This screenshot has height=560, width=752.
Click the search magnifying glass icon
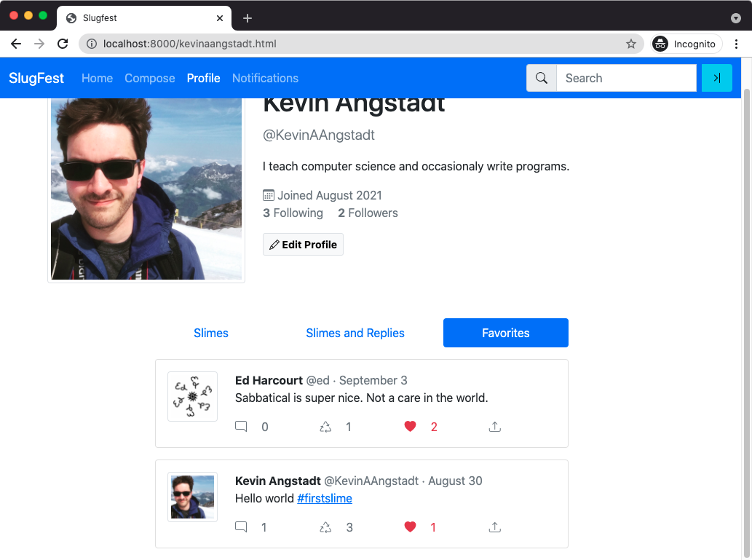[x=541, y=78]
